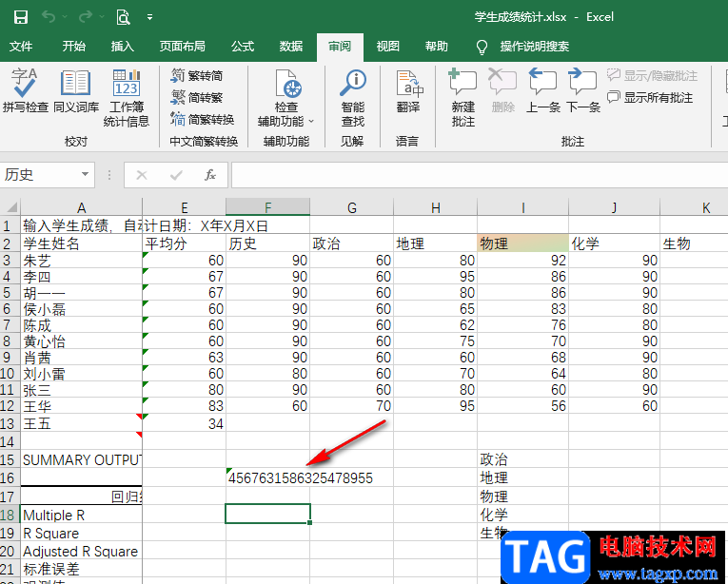This screenshot has height=584, width=728.
Task: Click the 政治 cell in row 15
Action: pyautogui.click(x=522, y=459)
